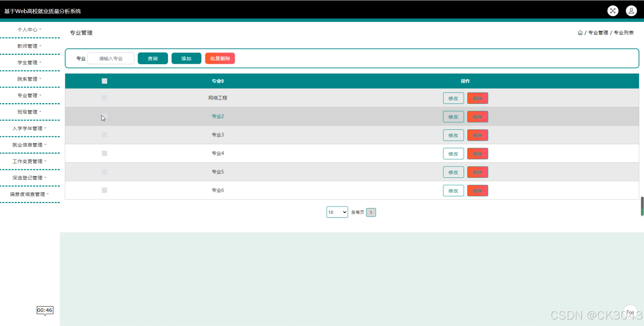Screen dimensions: 644x326
Task: Expand 专业管理 sidebar menu
Action: point(30,96)
